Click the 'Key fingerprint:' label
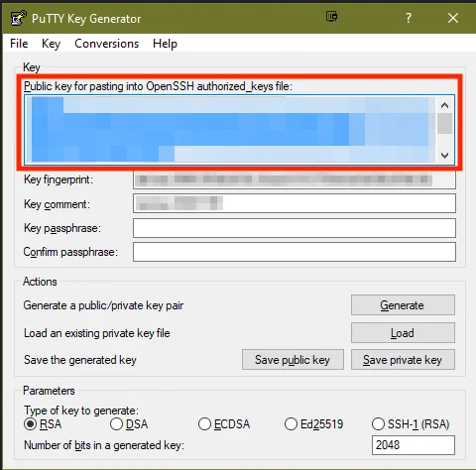476x470 pixels. point(59,179)
